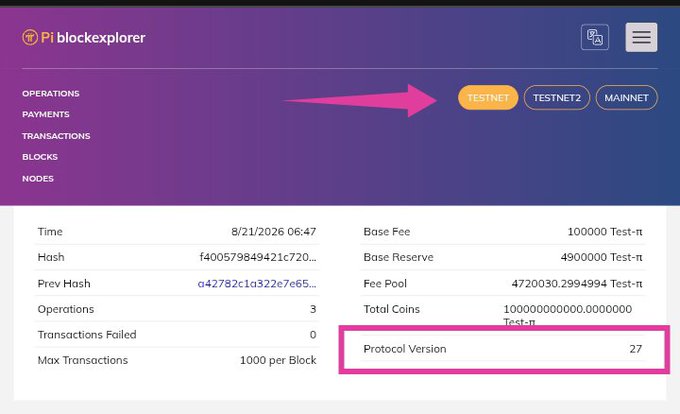Viewport: 680px width, 414px height.
Task: Click the time value 8/21/2026 06:47
Action: pos(273,231)
